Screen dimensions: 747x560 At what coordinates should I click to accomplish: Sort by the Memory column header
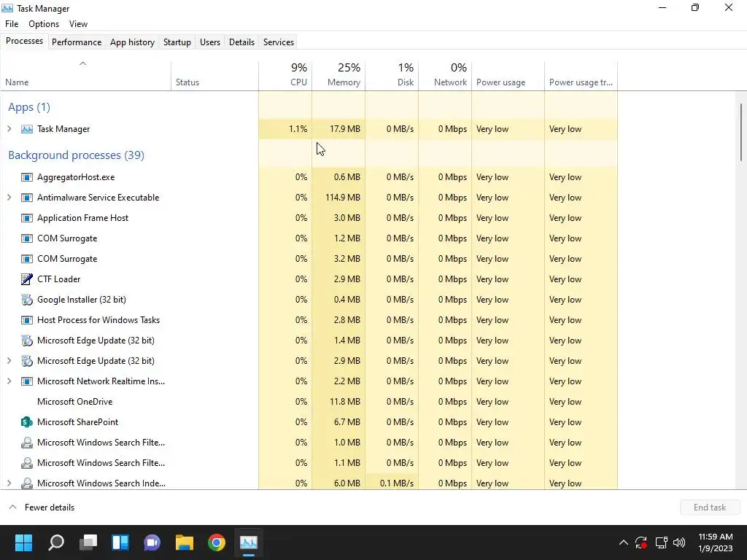(x=338, y=76)
